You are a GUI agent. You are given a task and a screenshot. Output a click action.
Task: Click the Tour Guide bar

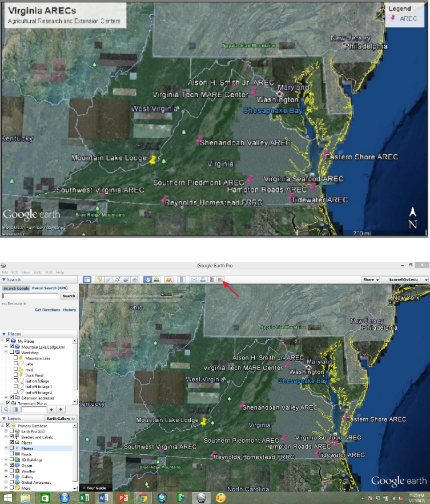(95, 488)
